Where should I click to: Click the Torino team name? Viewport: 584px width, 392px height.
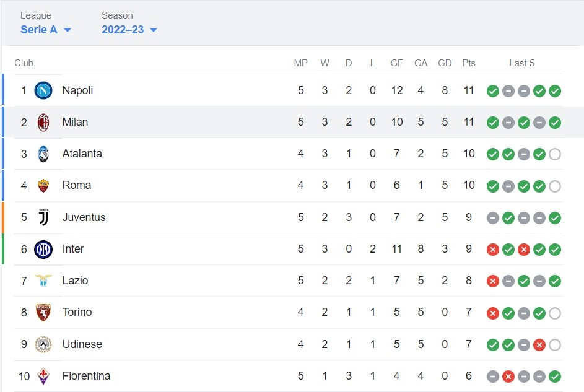point(77,313)
